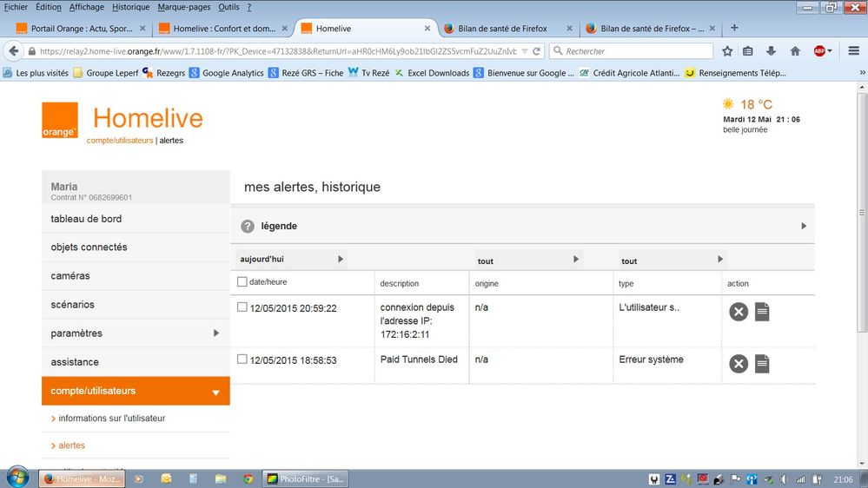Tick checkbox for 12/05/2015 18:58:53 alert
This screenshot has width=868, height=488.
coord(242,359)
